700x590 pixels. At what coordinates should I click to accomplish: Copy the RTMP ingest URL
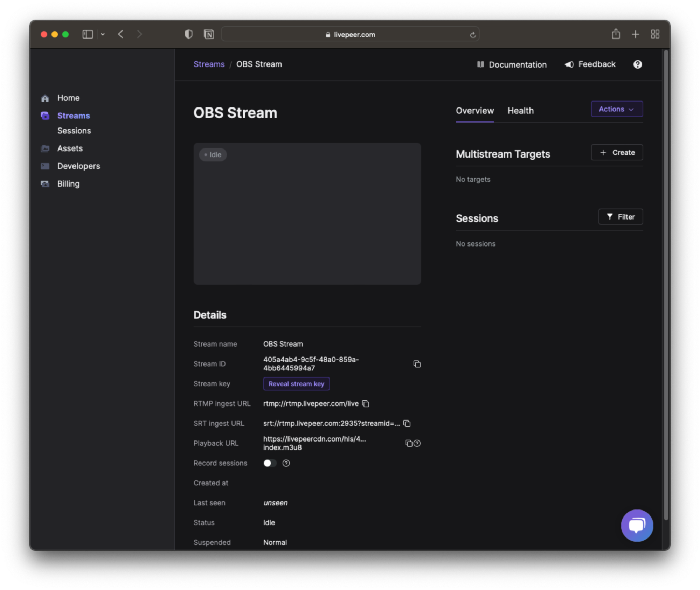pyautogui.click(x=366, y=403)
